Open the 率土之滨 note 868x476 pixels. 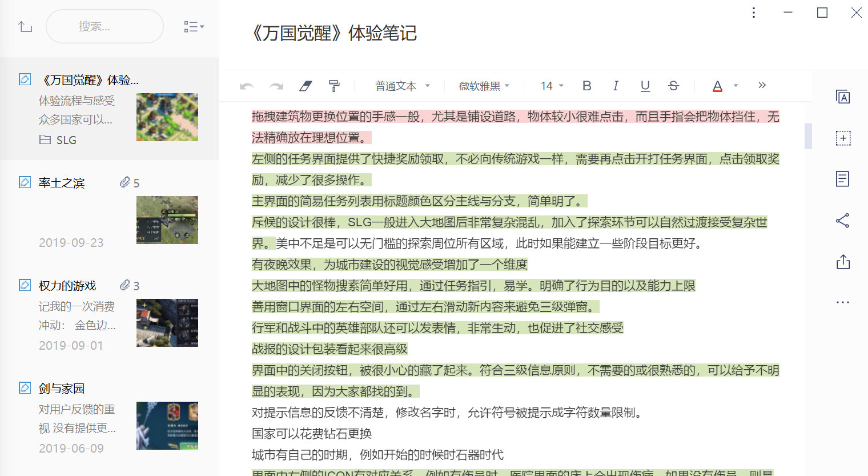pos(109,211)
